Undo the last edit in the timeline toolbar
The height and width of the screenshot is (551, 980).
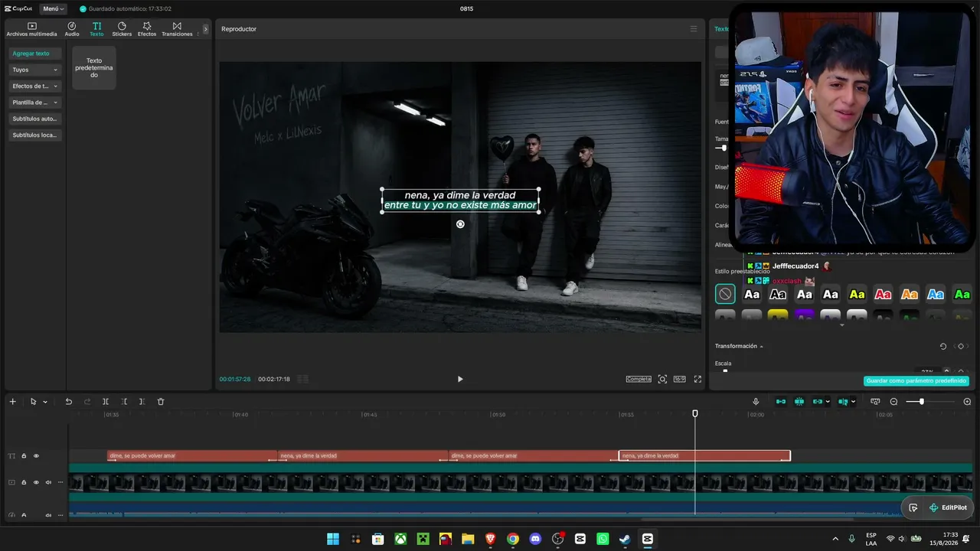pos(68,402)
